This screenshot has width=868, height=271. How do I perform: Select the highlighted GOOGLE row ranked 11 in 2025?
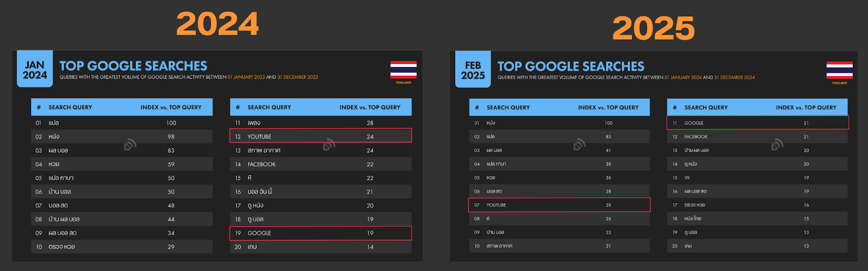click(x=757, y=123)
